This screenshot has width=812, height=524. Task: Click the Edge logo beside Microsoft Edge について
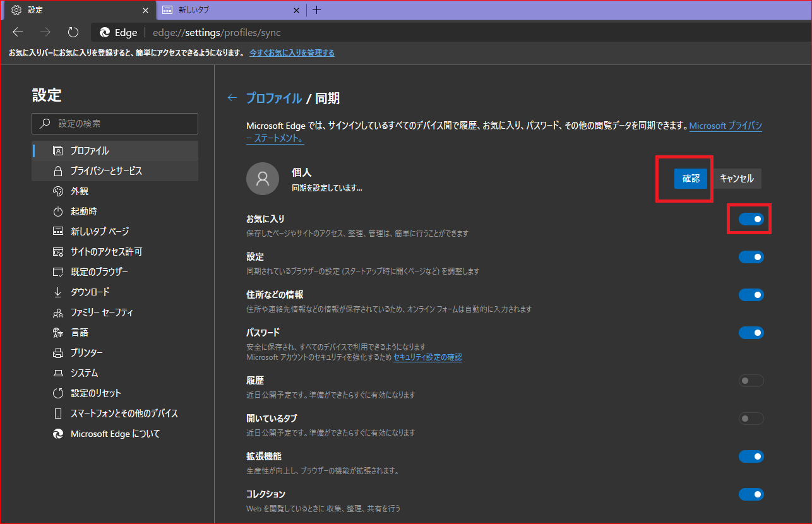[x=58, y=434]
